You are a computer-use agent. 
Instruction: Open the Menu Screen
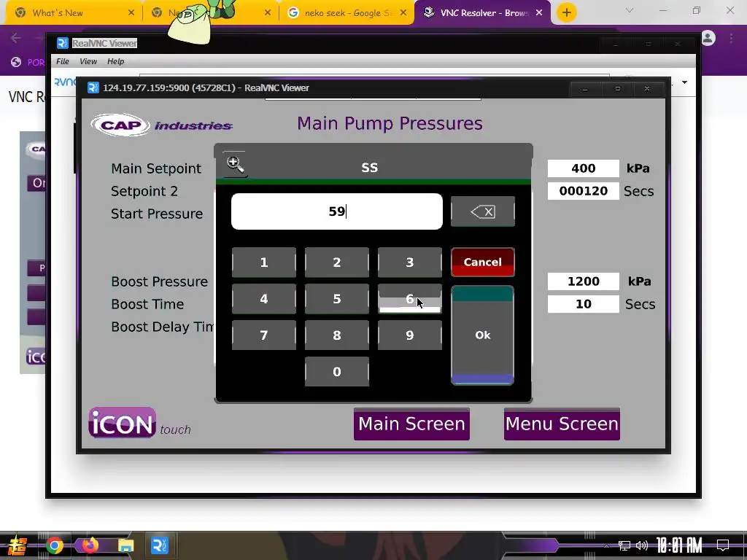coord(562,424)
